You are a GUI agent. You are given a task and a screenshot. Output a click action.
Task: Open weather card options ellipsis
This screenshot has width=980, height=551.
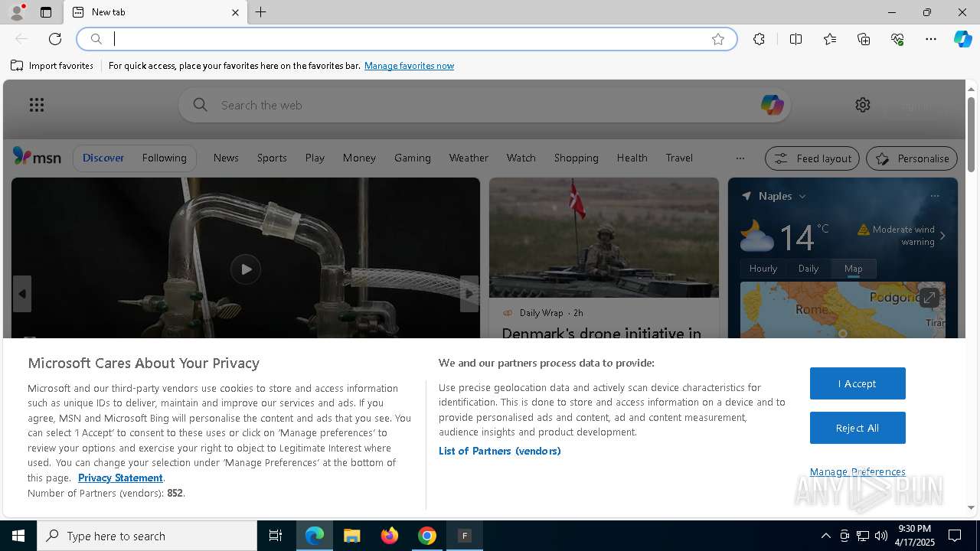[x=935, y=197]
